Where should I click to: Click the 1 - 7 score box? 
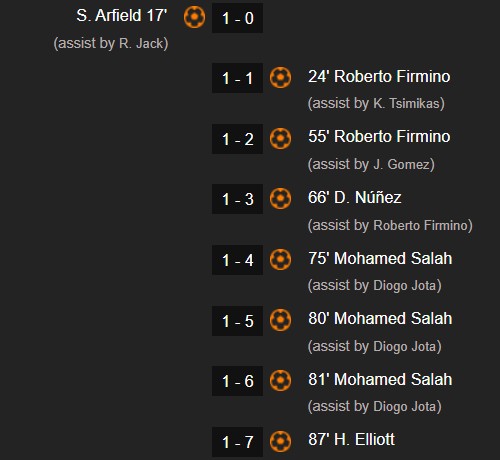pyautogui.click(x=237, y=442)
